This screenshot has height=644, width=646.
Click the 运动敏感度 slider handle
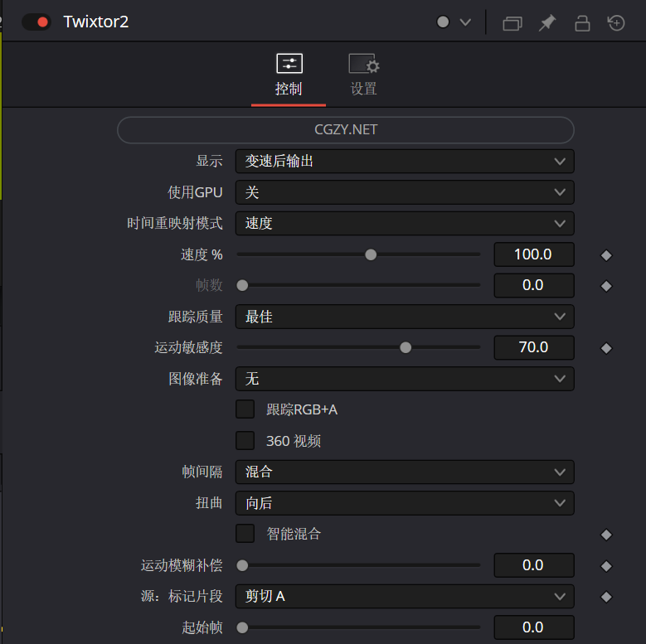point(406,347)
